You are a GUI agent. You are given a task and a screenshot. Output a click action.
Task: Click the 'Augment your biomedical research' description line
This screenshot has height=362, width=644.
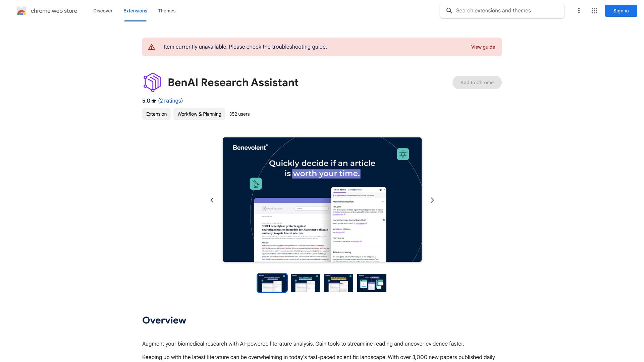(303, 344)
